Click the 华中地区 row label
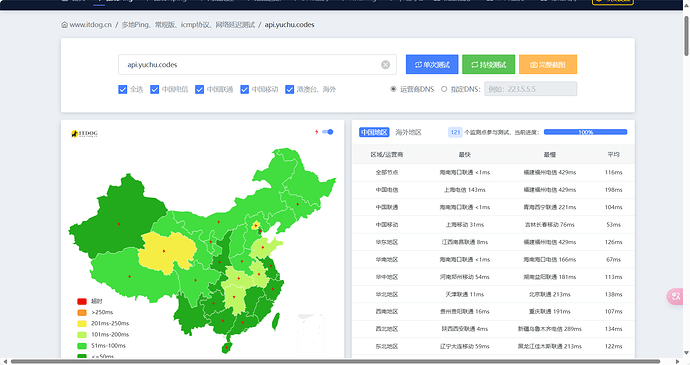 click(387, 277)
